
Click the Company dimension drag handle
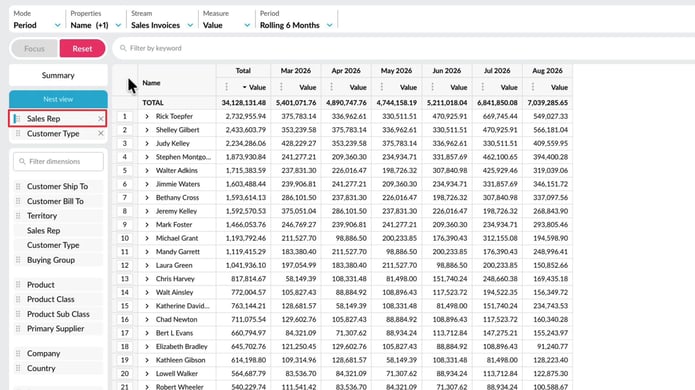click(18, 354)
